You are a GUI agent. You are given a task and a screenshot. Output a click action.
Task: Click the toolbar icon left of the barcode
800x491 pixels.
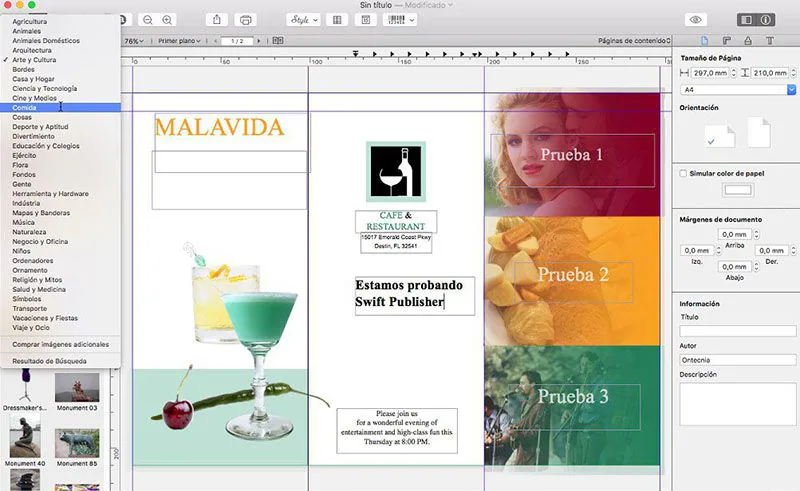tap(366, 20)
